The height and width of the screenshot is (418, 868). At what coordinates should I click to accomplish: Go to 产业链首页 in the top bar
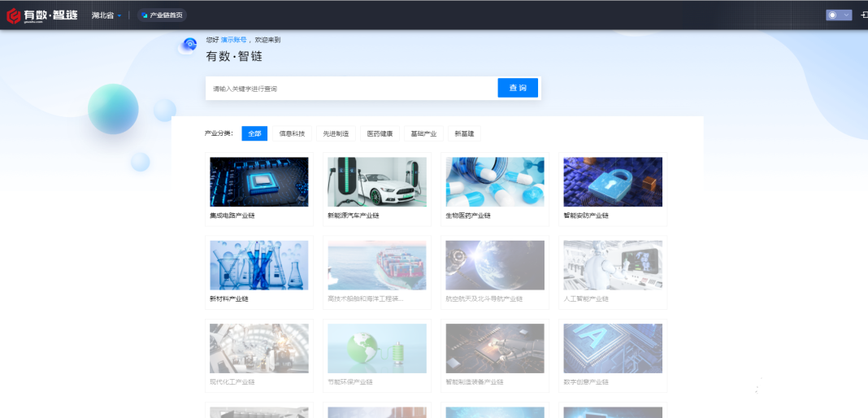163,15
